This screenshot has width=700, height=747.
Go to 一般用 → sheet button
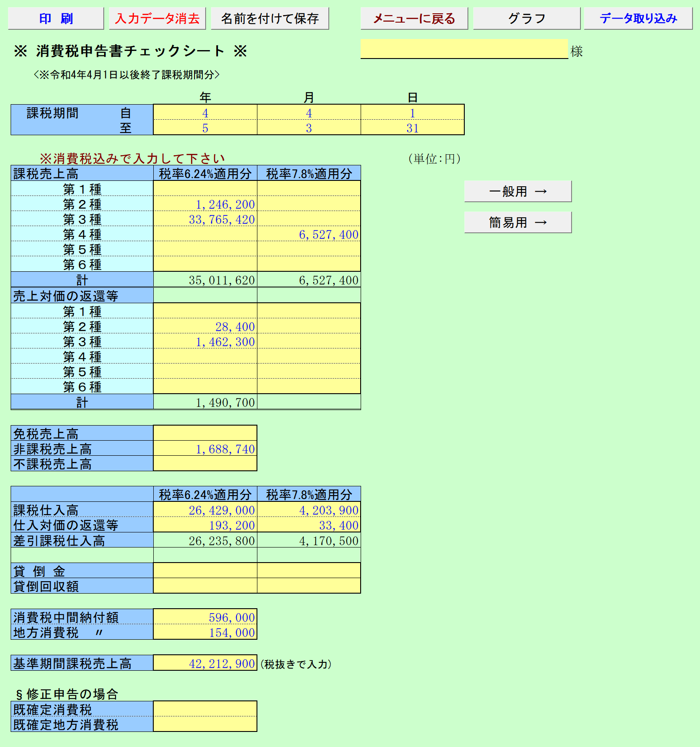(x=518, y=192)
